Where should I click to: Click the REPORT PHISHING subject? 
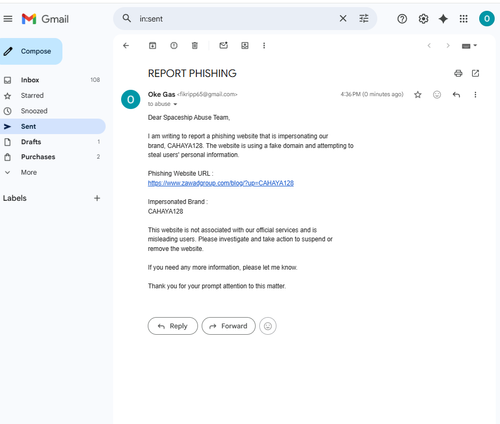click(x=192, y=73)
